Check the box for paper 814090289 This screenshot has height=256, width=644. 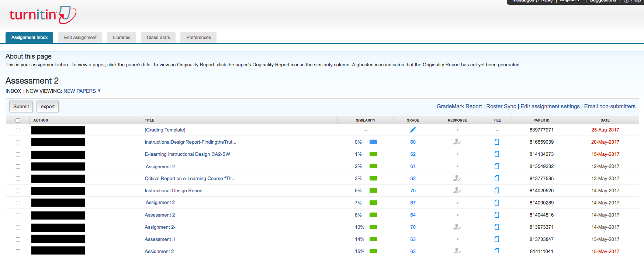click(x=18, y=203)
